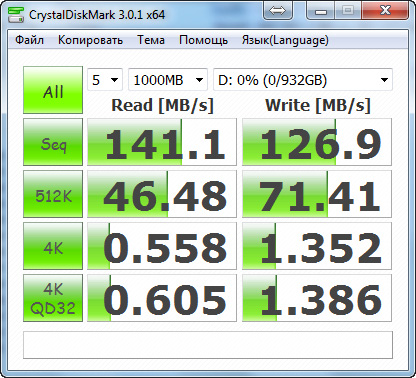Open the Копировать menu

tap(90, 40)
